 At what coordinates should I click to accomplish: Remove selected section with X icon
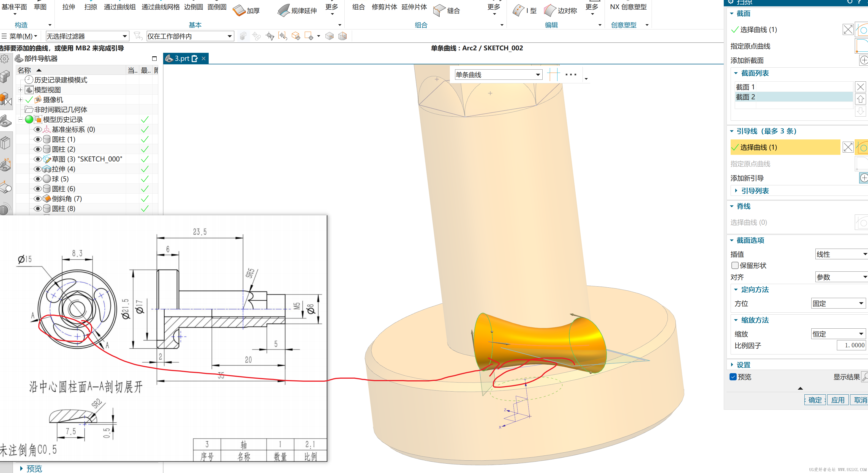[x=860, y=87]
